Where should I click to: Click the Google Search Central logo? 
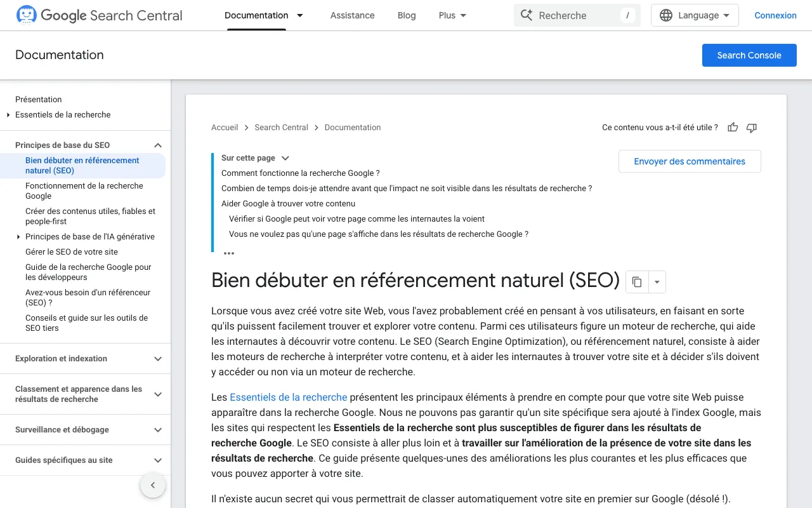pyautogui.click(x=99, y=15)
